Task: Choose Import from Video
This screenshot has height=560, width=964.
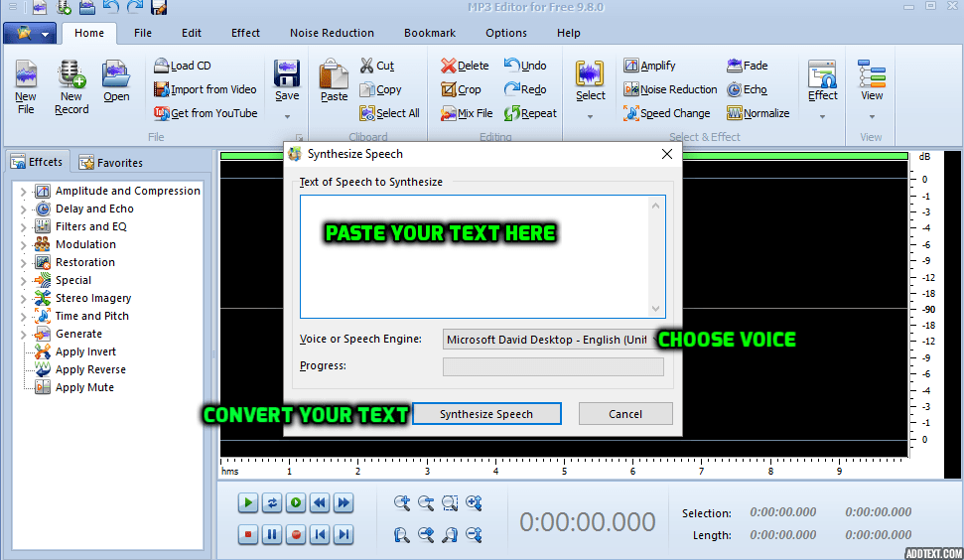Action: tap(205, 89)
